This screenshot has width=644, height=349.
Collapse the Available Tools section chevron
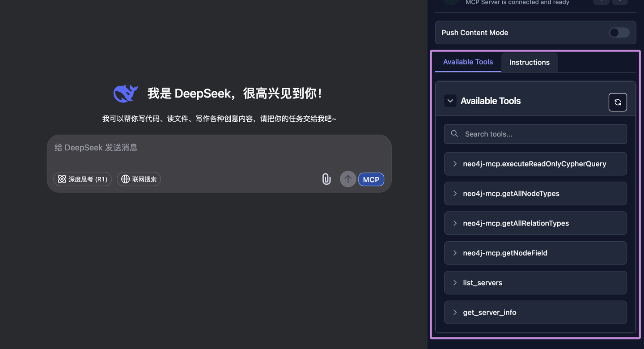click(x=450, y=101)
